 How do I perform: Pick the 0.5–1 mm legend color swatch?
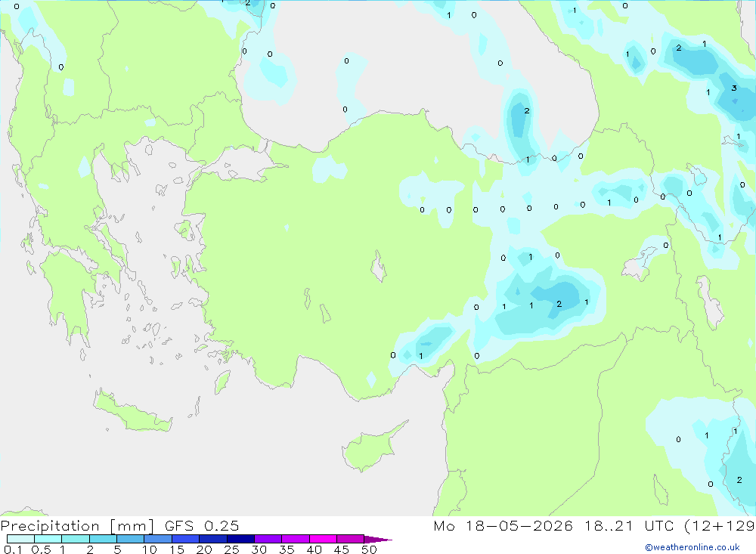(x=48, y=539)
